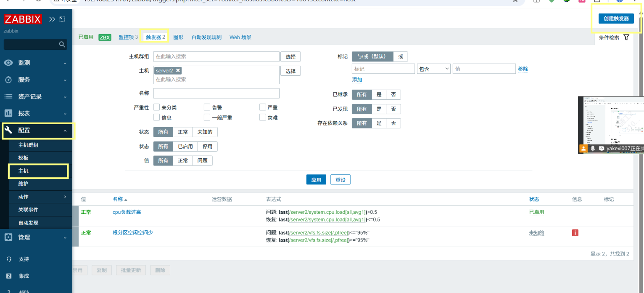Click 选择 next to 主机群组

pyautogui.click(x=290, y=56)
